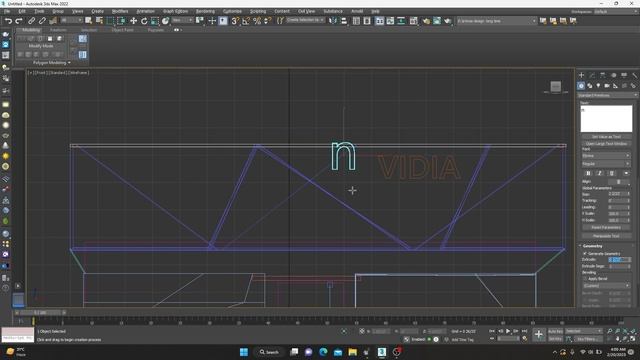The image size is (640, 360).
Task: Activate the Select and Move tool
Action: [x=133, y=21]
